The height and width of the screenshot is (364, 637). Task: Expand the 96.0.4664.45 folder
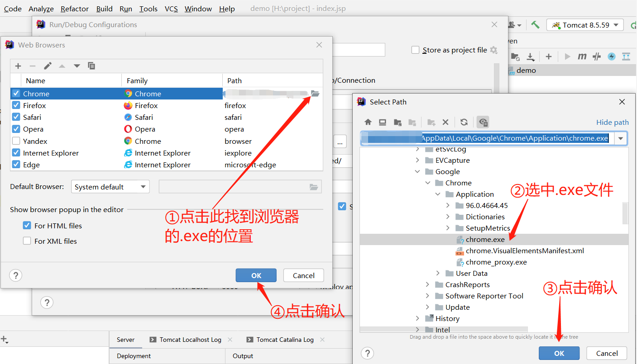tap(448, 205)
